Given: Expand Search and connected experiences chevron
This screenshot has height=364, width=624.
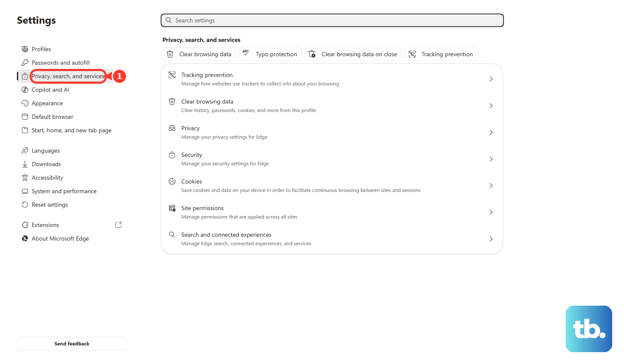Looking at the screenshot, I should tap(491, 239).
